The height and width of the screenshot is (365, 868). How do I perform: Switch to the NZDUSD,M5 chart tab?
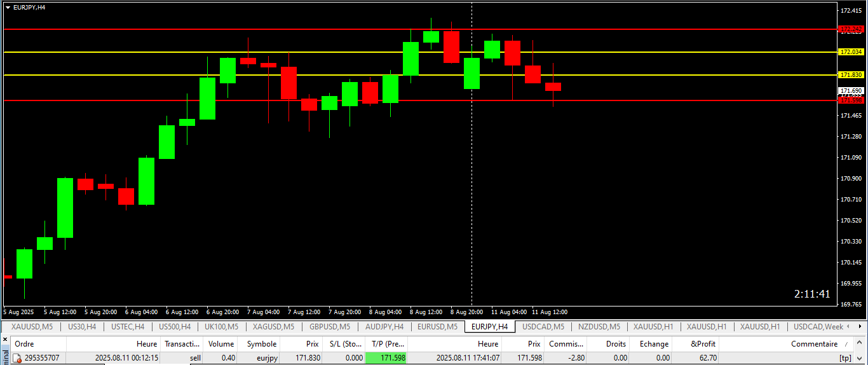click(x=599, y=327)
